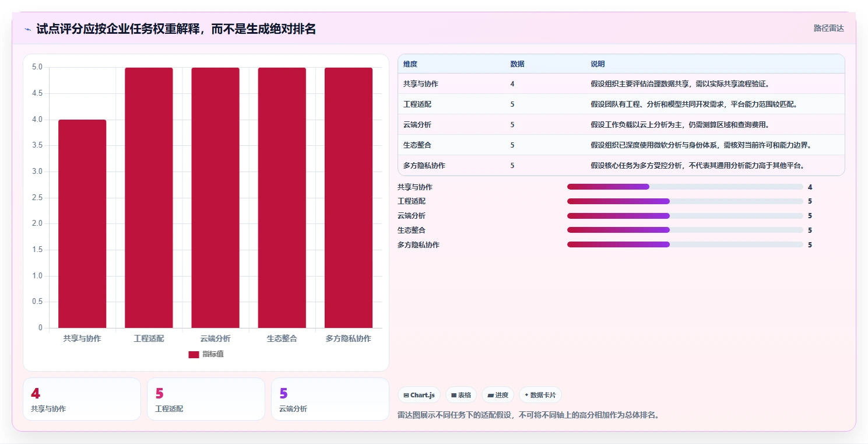Toggle the 指标值 legend swatch

tap(194, 354)
